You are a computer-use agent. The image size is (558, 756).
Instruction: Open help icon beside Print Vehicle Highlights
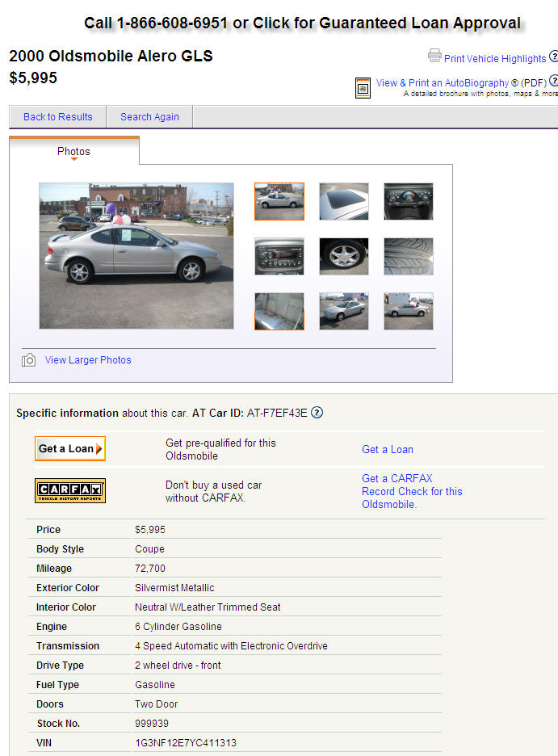pyautogui.click(x=554, y=57)
